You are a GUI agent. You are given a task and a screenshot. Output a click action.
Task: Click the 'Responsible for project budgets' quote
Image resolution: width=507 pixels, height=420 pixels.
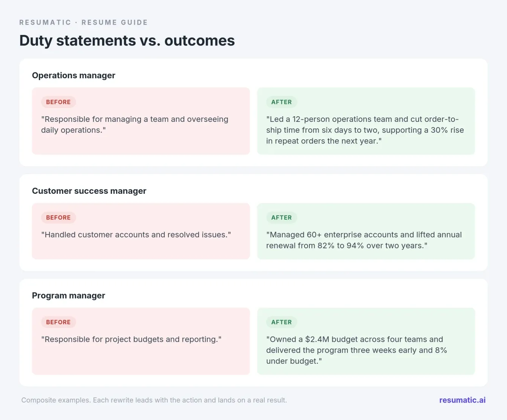tap(131, 340)
